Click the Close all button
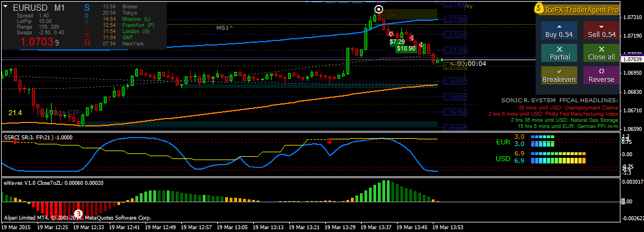644x232 pixels. [602, 53]
